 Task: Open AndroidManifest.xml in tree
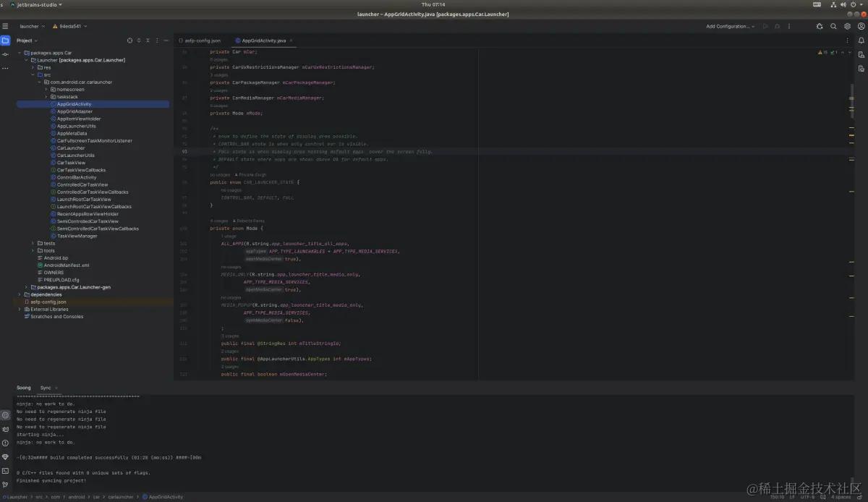pos(66,265)
